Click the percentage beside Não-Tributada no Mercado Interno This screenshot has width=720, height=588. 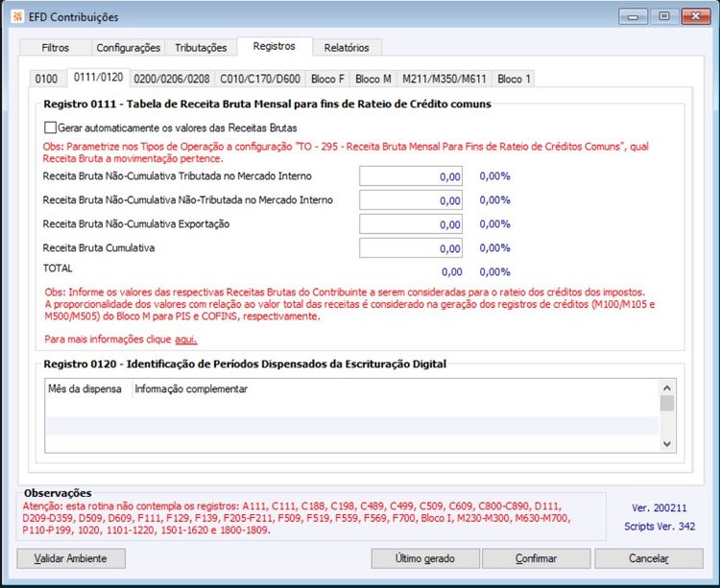tap(495, 200)
